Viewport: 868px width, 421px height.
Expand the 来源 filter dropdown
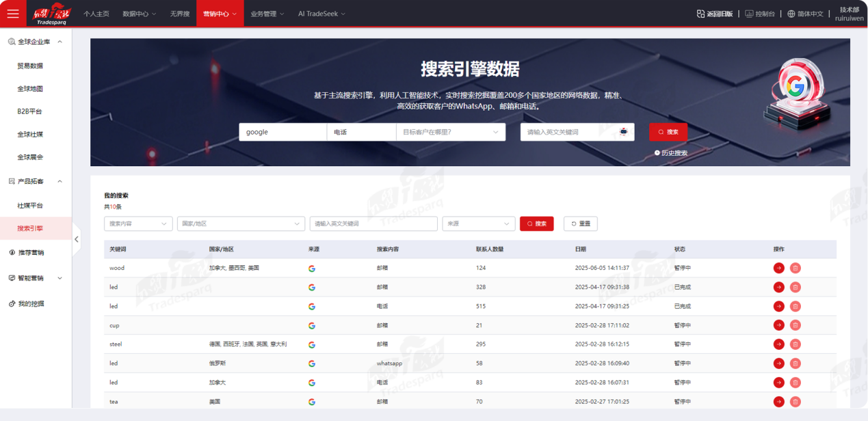pyautogui.click(x=478, y=223)
